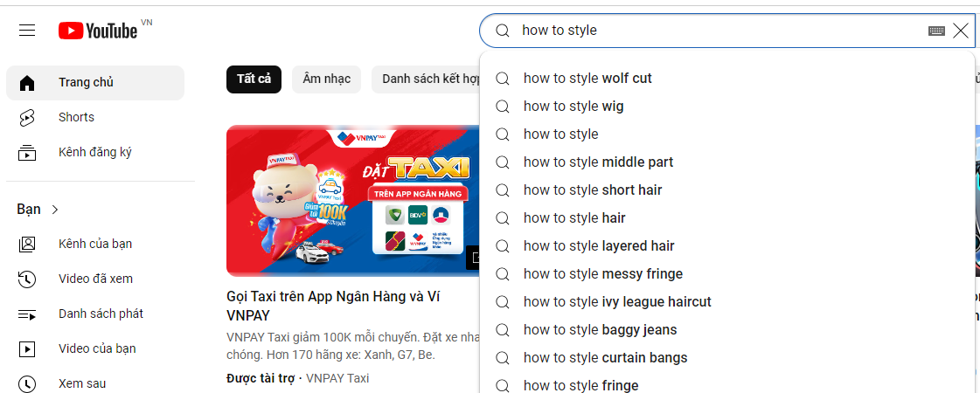The image size is (980, 393).
Task: Click the Trang chủ home icon
Action: pos(27,82)
